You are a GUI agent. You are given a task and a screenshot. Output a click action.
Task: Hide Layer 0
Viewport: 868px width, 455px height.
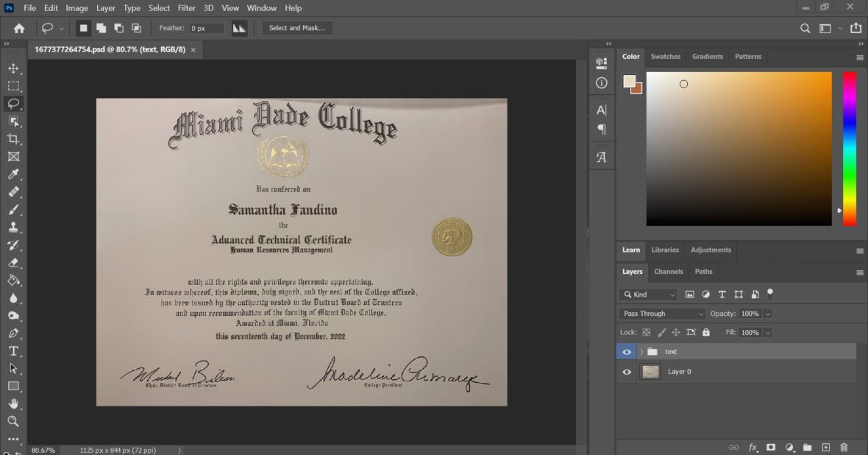tap(627, 372)
